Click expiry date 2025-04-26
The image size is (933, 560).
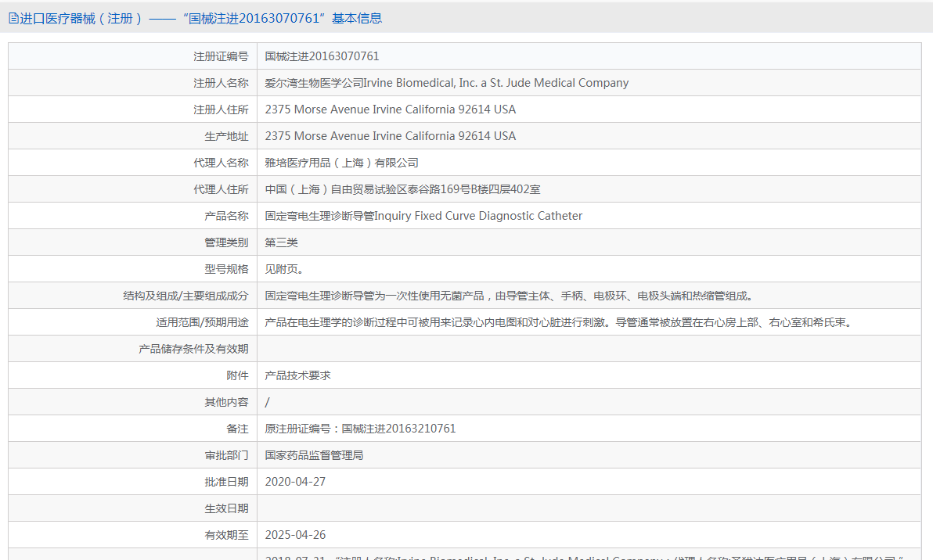295,535
